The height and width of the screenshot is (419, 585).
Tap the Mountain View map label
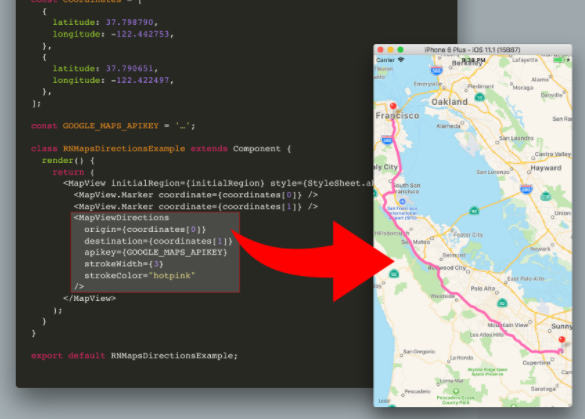click(508, 325)
